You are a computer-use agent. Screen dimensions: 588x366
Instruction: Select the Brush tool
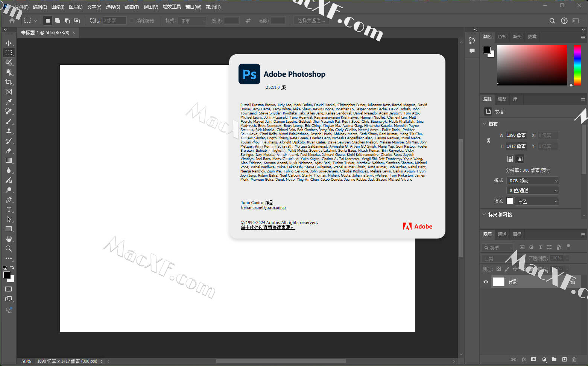(x=9, y=121)
